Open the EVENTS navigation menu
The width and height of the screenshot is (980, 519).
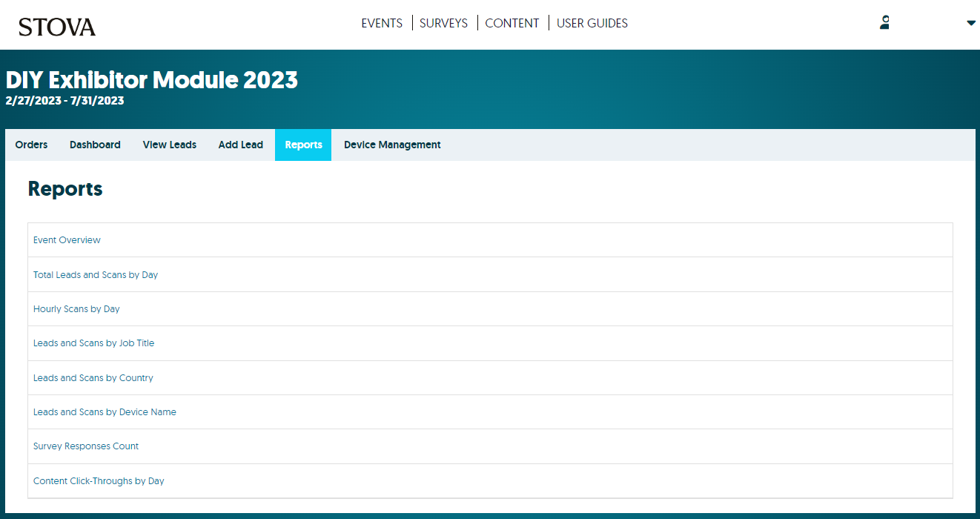(382, 23)
